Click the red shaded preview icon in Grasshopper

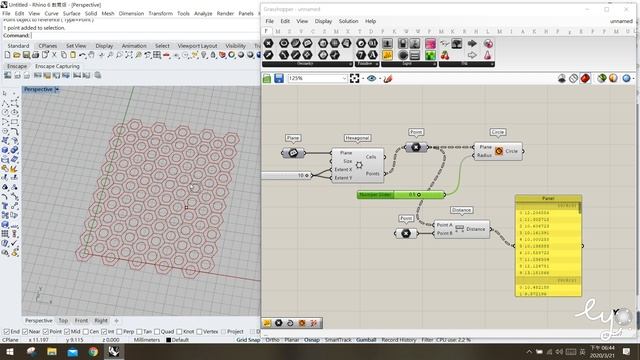[585, 78]
